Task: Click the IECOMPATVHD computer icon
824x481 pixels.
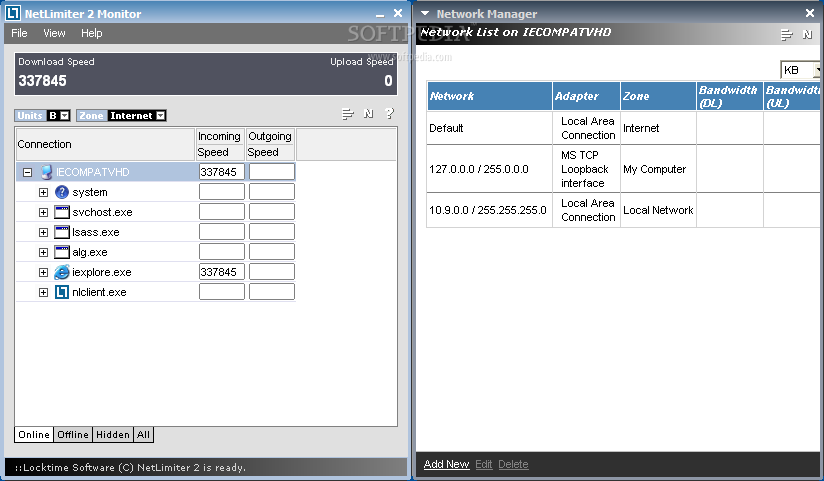Action: (x=47, y=172)
